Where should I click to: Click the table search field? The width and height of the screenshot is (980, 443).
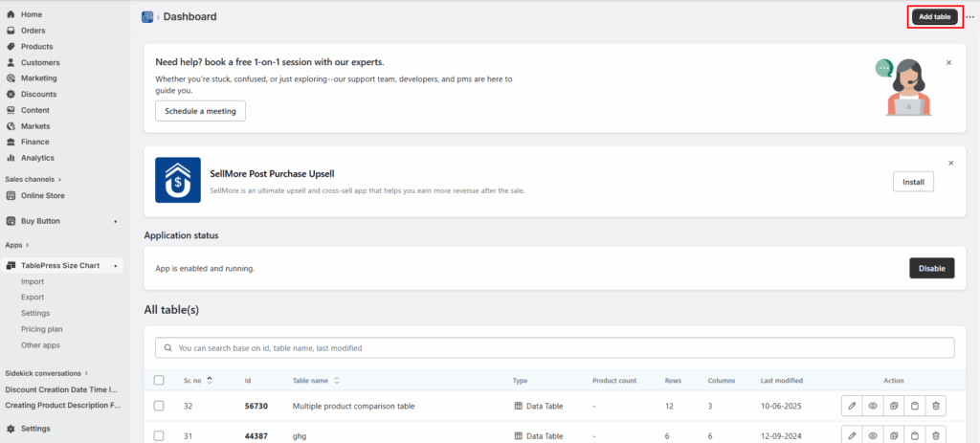[x=554, y=347]
